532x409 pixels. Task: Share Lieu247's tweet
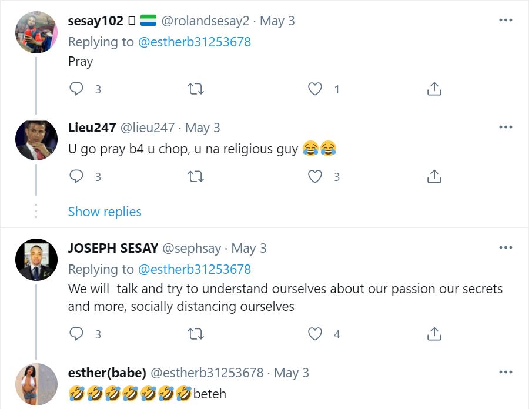[x=434, y=176]
